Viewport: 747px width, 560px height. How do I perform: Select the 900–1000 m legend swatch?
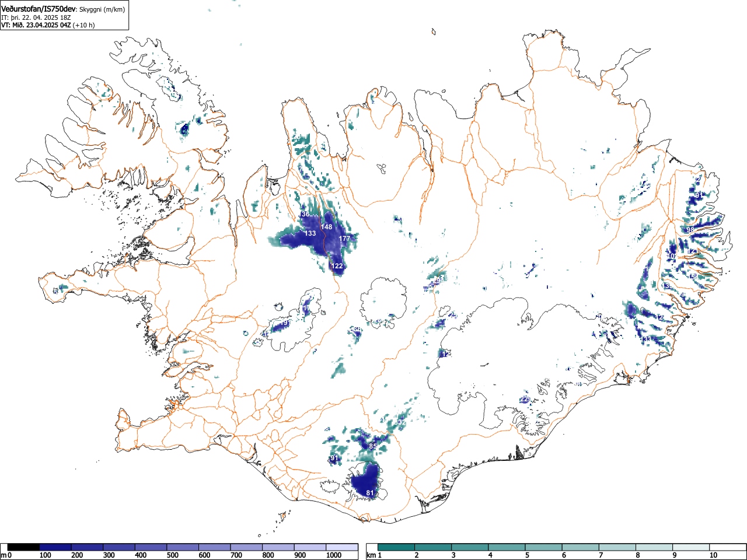[310, 547]
